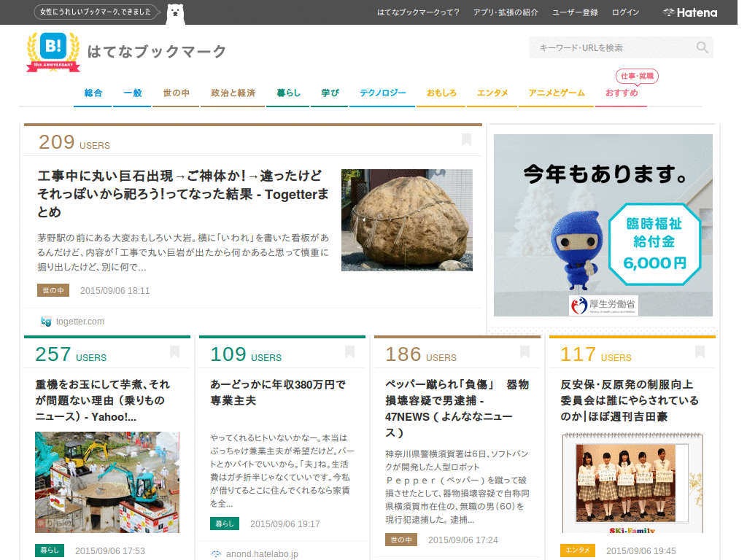Click the 117 USERS count
Image resolution: width=747 pixels, height=560 pixels.
point(596,355)
